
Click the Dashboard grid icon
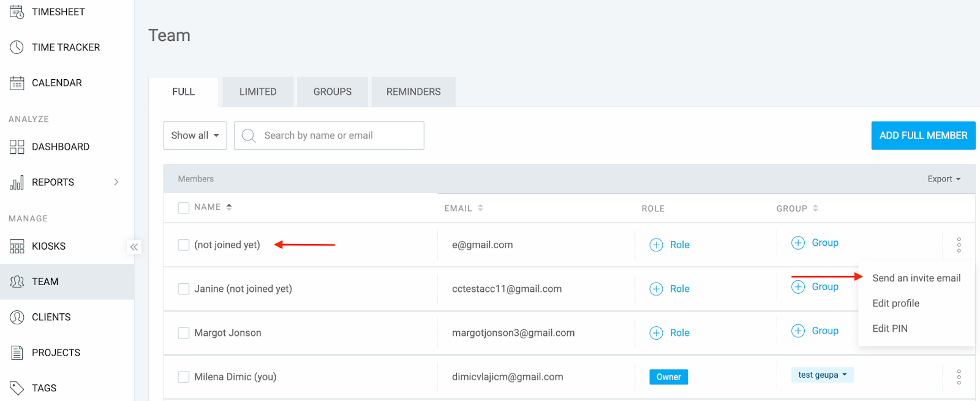pyautogui.click(x=17, y=147)
